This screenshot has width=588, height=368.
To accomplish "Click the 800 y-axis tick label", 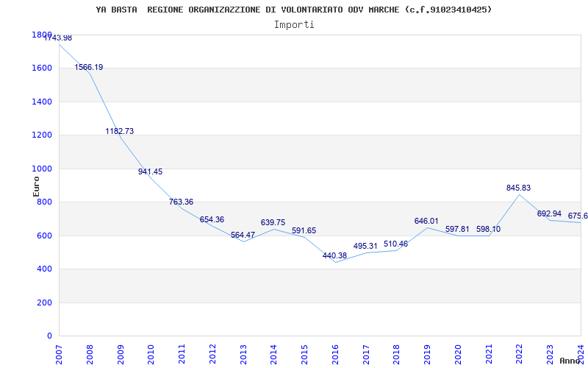I will pos(44,202).
